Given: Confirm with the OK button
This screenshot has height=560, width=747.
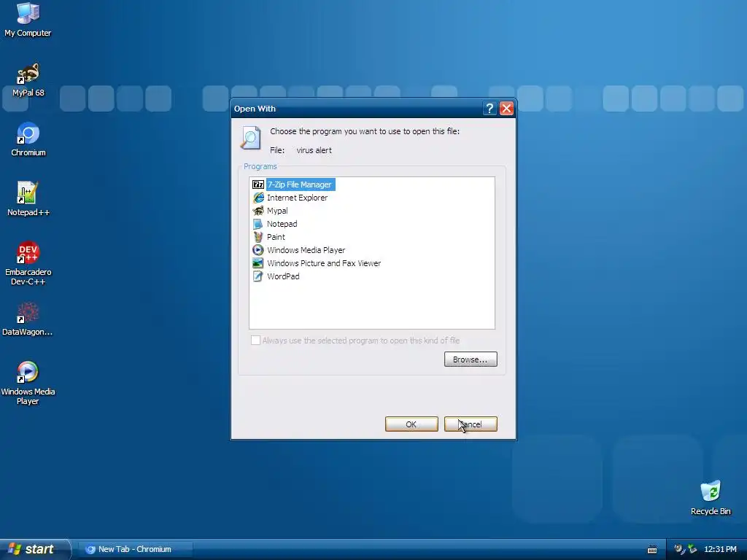Looking at the screenshot, I should click(x=411, y=424).
